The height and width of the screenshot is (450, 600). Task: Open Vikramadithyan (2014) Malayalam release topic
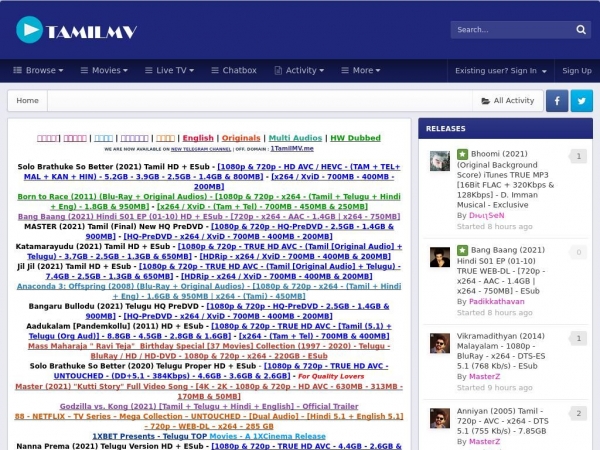click(501, 351)
